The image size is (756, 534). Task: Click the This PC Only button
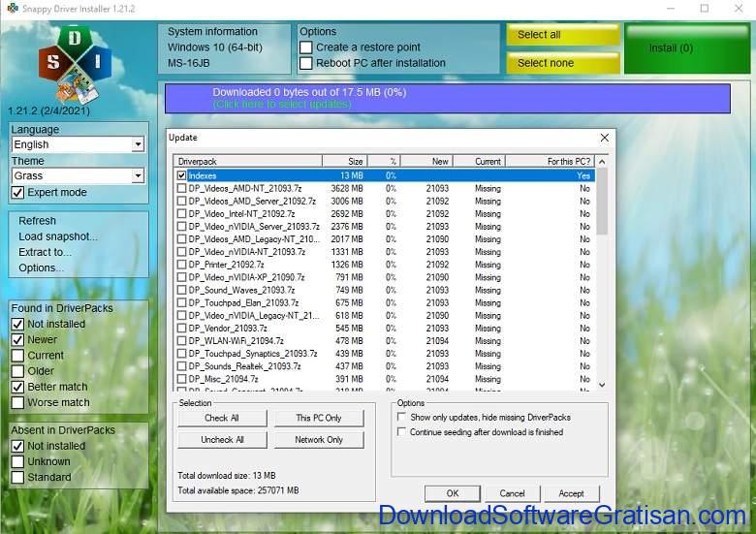click(x=319, y=418)
